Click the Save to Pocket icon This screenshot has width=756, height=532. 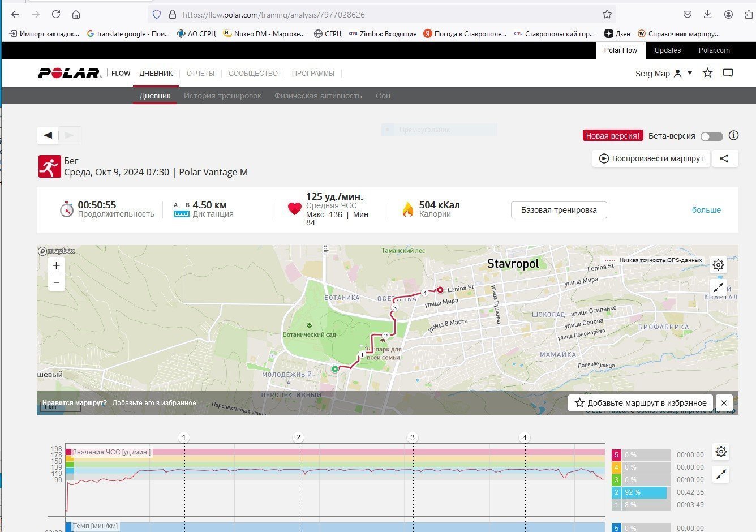pos(688,14)
